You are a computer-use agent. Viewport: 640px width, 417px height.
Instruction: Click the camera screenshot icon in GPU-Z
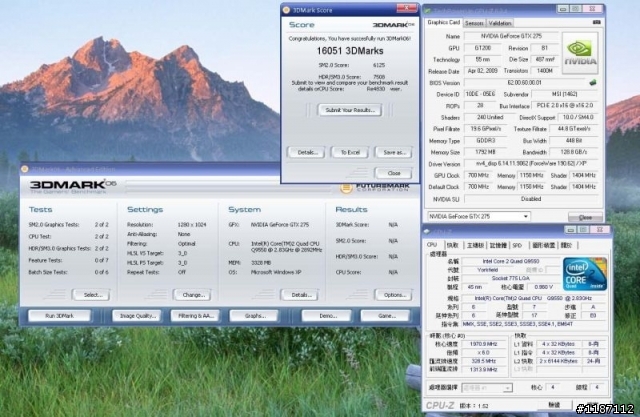[x=596, y=22]
